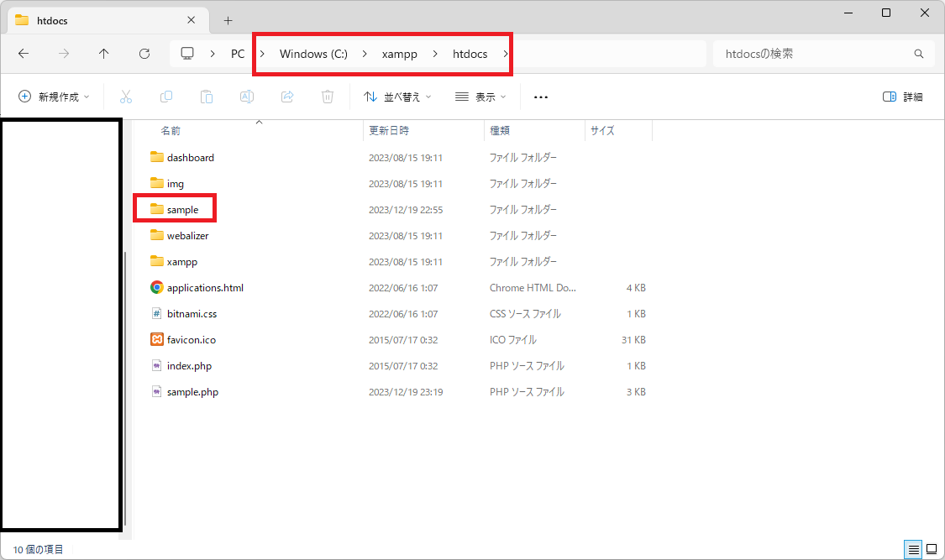Click the Paste icon in the toolbar
The image size is (945, 560).
207,96
